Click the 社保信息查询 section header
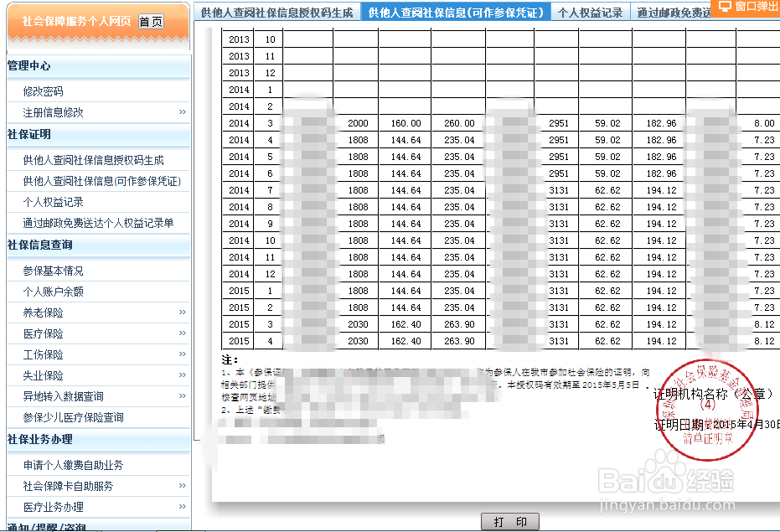Screen dimensions: 780x532 [40, 245]
